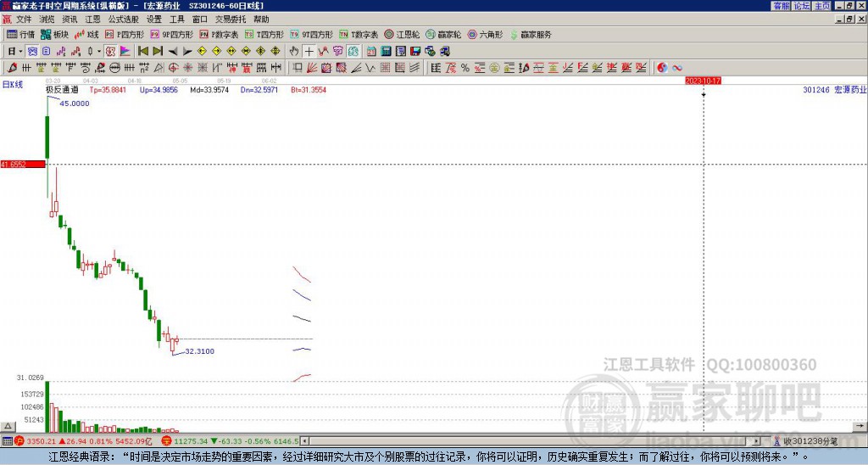Open the 帮助 menu
Viewport: 868px width, 465px height.
click(x=261, y=20)
